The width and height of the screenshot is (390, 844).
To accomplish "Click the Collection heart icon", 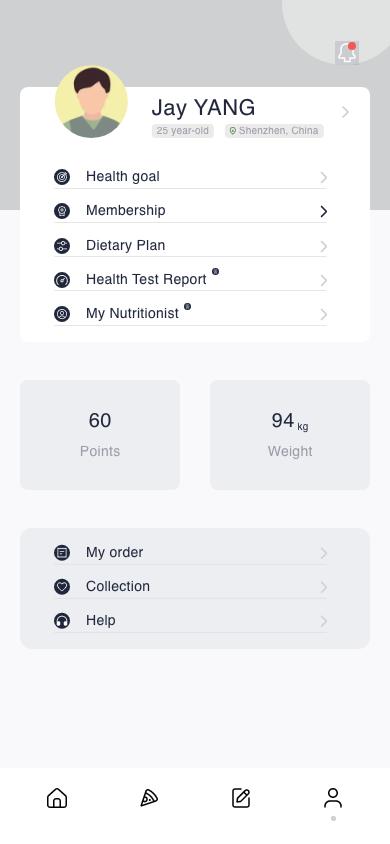I will (62, 587).
